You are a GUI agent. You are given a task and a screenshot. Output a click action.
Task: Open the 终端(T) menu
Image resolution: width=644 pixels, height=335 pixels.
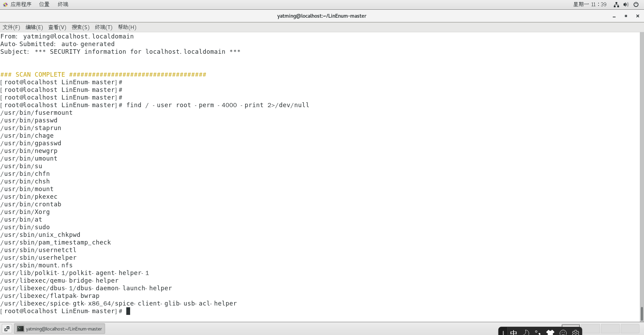pos(103,27)
